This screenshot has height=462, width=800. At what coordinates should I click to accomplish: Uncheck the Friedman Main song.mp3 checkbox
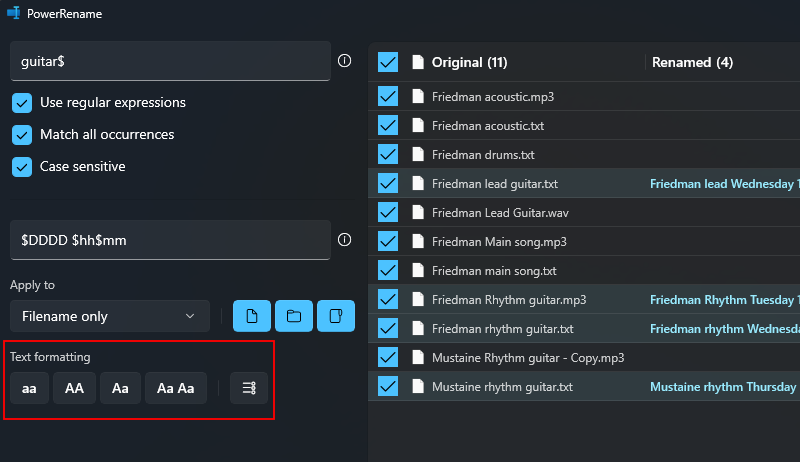tap(388, 242)
